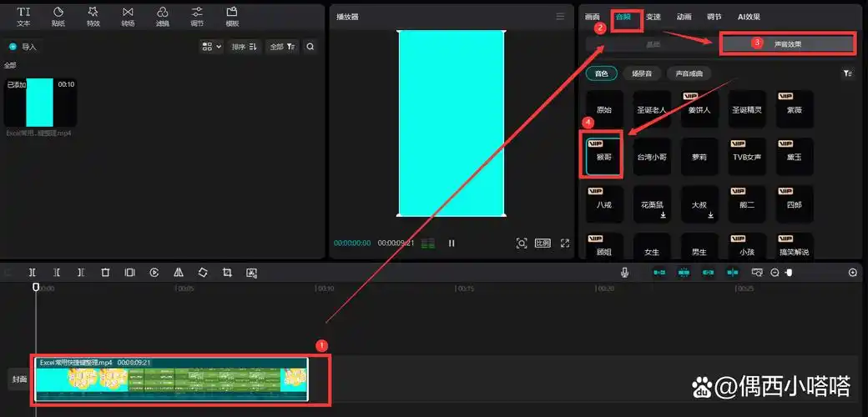Enter fullscreen preview in the player
The height and width of the screenshot is (417, 868).
tap(565, 244)
